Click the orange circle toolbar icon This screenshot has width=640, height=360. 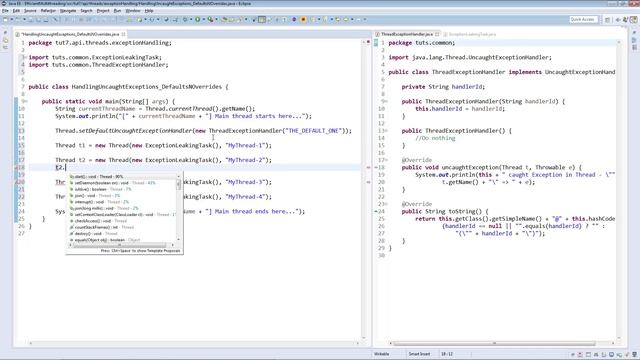[x=303, y=19]
